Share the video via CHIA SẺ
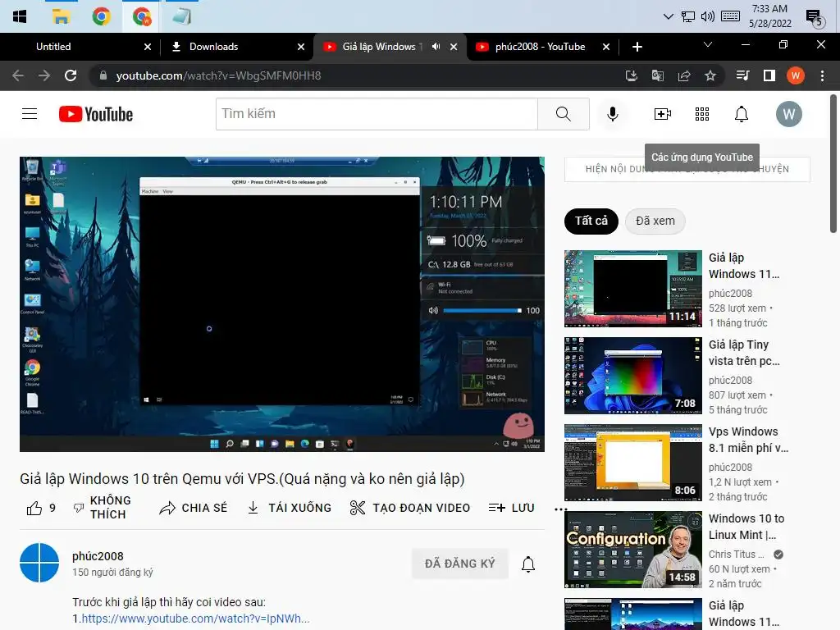Screen dimensions: 840x630 point(194,508)
